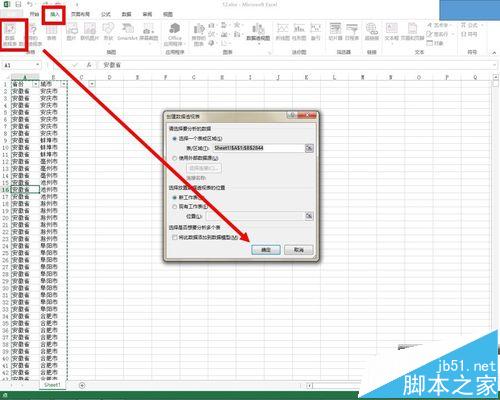The width and height of the screenshot is (500, 400).
Task: Collapse the ribbon with the chevron
Action: [494, 52]
